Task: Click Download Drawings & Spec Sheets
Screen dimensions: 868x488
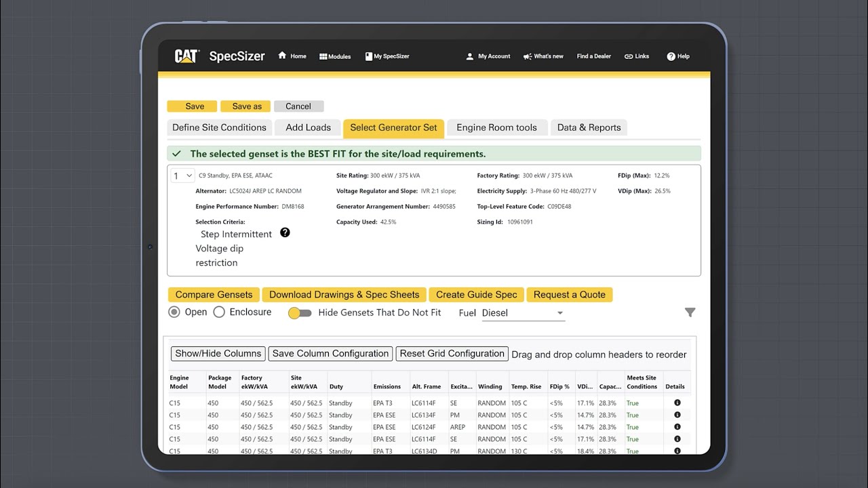Action: 344,295
